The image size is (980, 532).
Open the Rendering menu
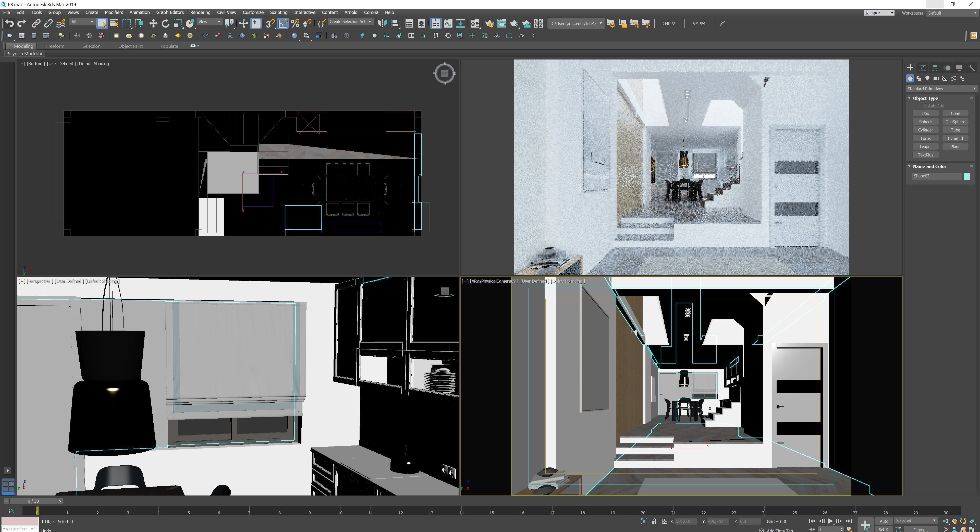[200, 12]
